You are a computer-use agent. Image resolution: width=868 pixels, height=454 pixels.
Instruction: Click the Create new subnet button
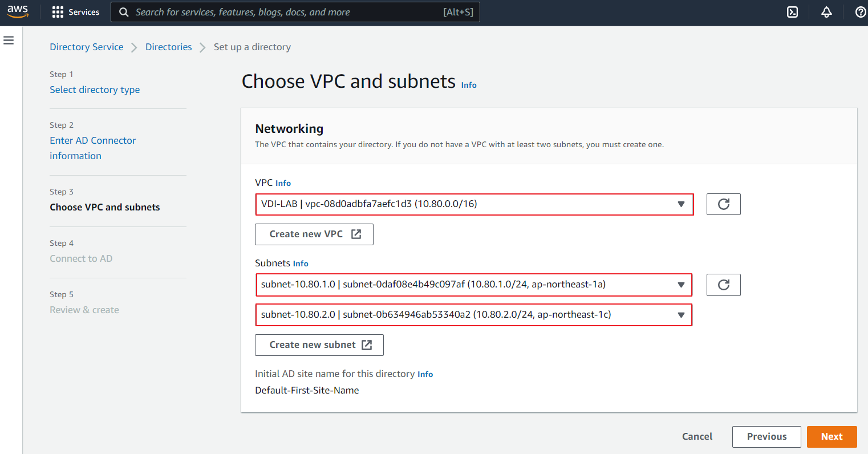pos(319,345)
